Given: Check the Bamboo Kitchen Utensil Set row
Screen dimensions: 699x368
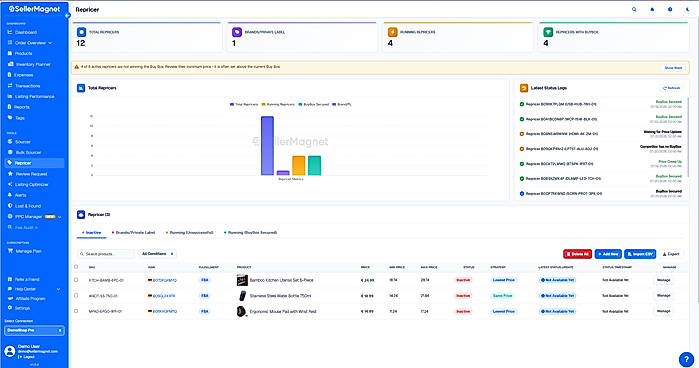Looking at the screenshot, I should (76, 280).
